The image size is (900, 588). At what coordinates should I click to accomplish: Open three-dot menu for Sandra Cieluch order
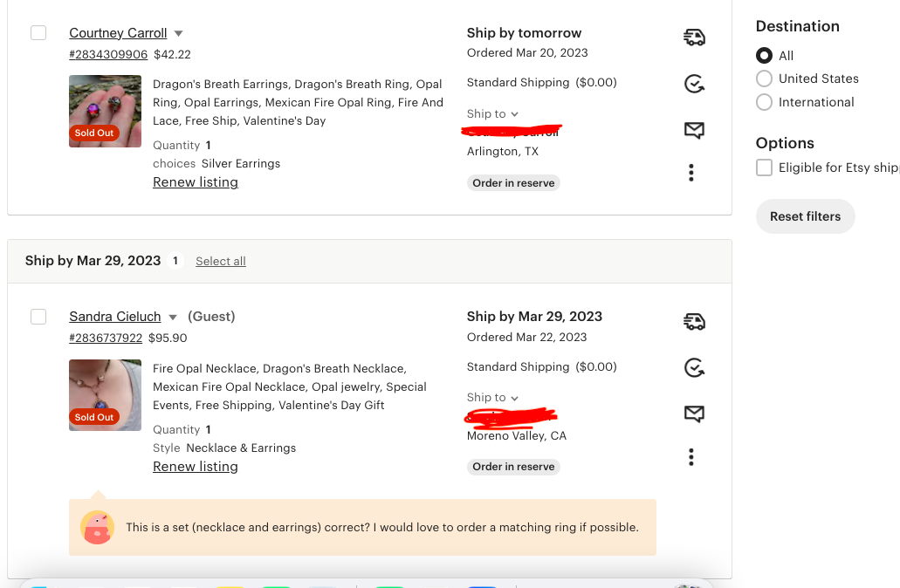pos(691,457)
